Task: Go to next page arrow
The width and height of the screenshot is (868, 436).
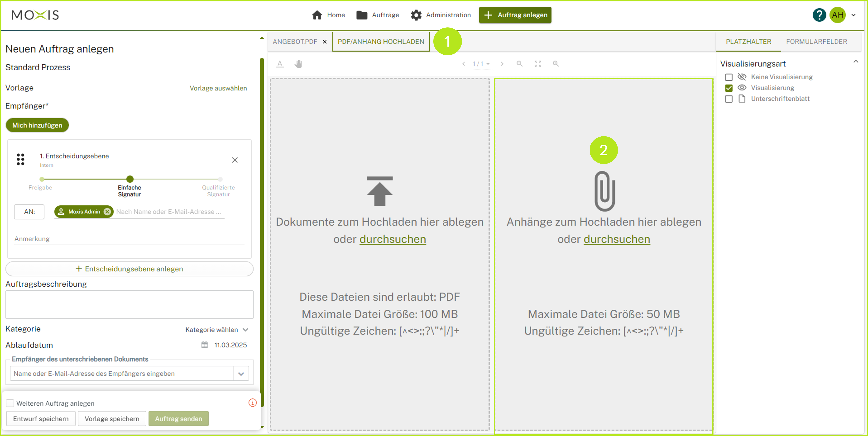Action: coord(502,64)
